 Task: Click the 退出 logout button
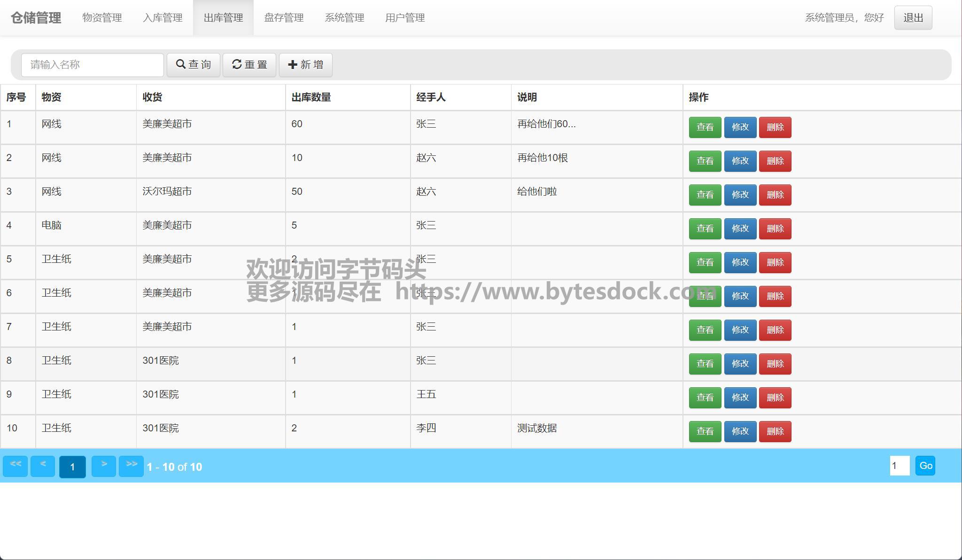[913, 18]
